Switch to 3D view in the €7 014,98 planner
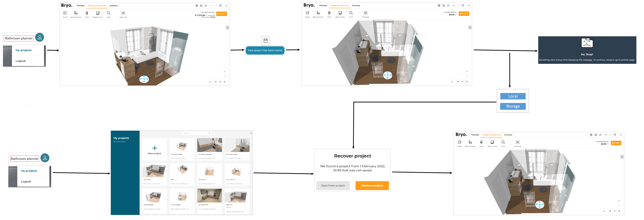The height and width of the screenshot is (220, 644). pyautogui.click(x=220, y=82)
